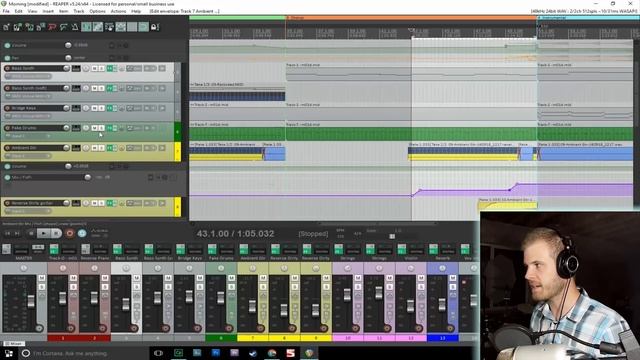Click the Reverb mixer strip fader
640x360 pixels.
[442, 304]
